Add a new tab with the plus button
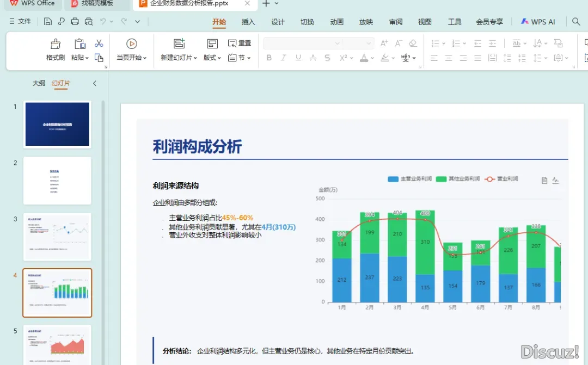This screenshot has height=365, width=588. 266,3
